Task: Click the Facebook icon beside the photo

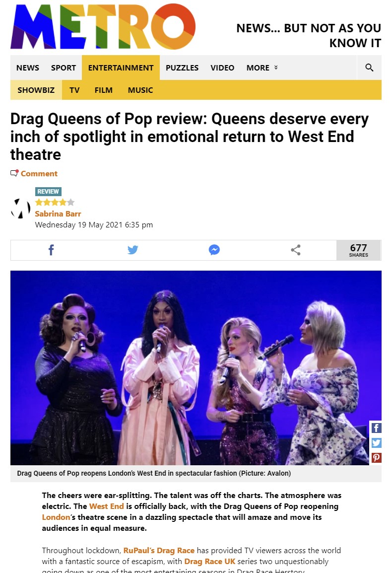Action: tap(376, 428)
